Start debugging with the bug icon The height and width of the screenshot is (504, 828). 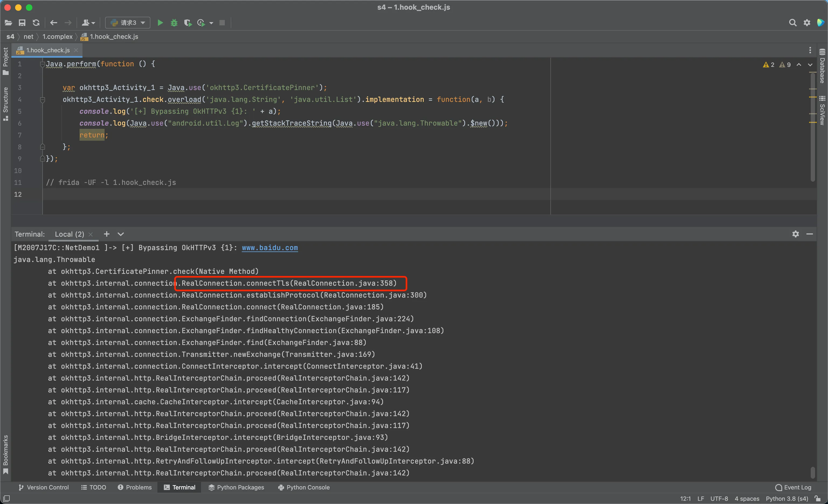[174, 23]
